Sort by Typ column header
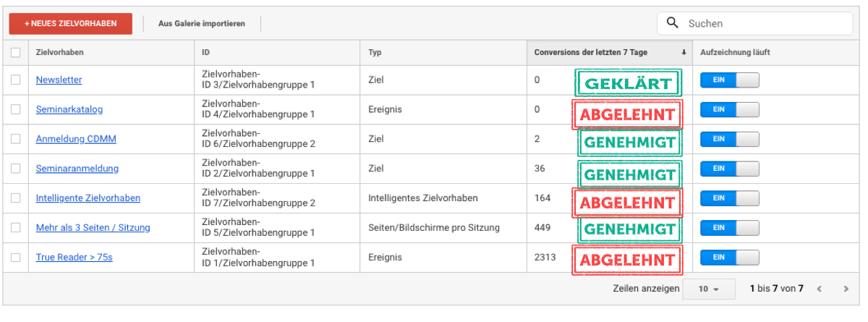The width and height of the screenshot is (868, 322). point(375,52)
